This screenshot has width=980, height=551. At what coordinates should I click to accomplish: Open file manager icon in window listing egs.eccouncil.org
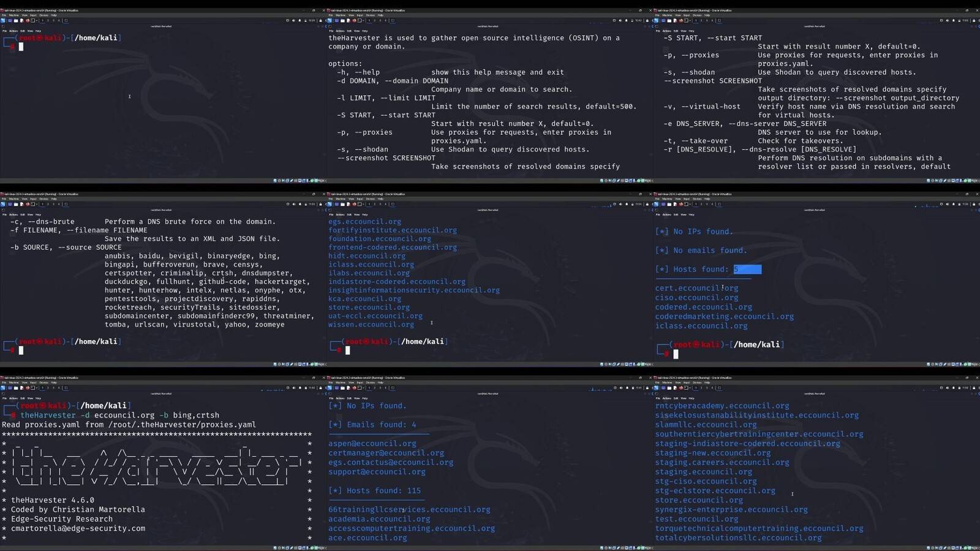pyautogui.click(x=342, y=204)
